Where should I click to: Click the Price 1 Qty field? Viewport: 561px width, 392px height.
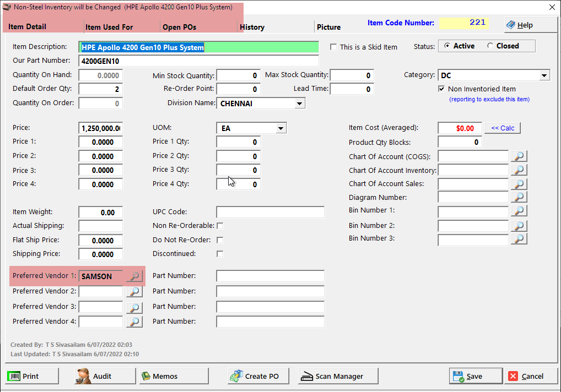click(238, 142)
